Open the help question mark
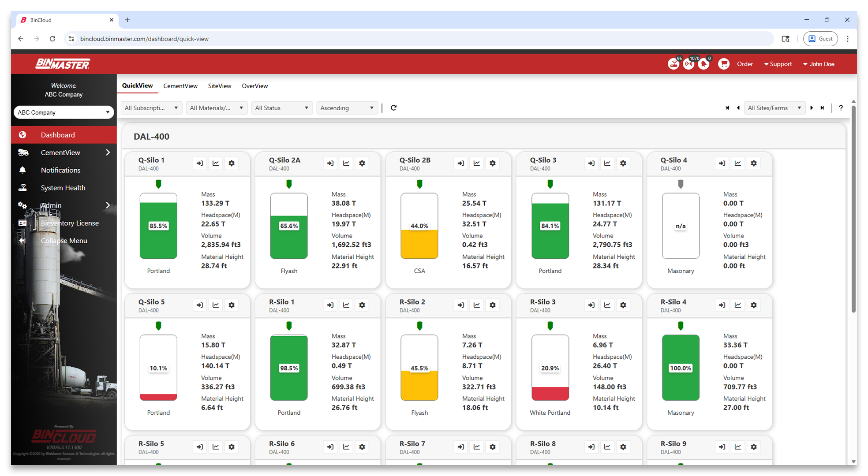This screenshot has width=868, height=476. coord(841,108)
